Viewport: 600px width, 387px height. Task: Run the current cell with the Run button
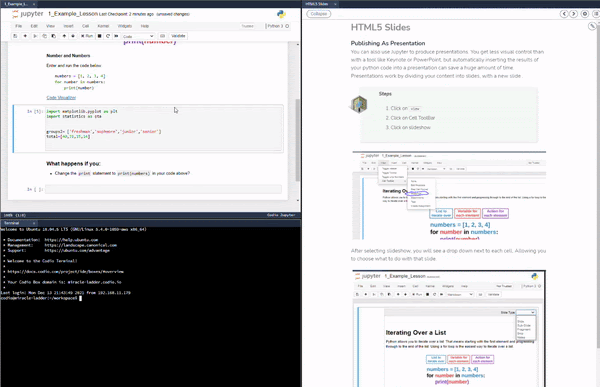coord(87,36)
